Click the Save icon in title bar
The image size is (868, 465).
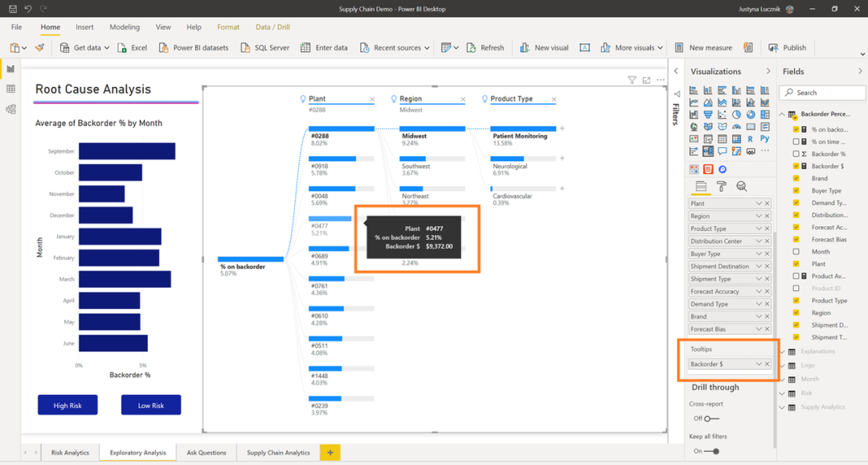click(x=12, y=9)
